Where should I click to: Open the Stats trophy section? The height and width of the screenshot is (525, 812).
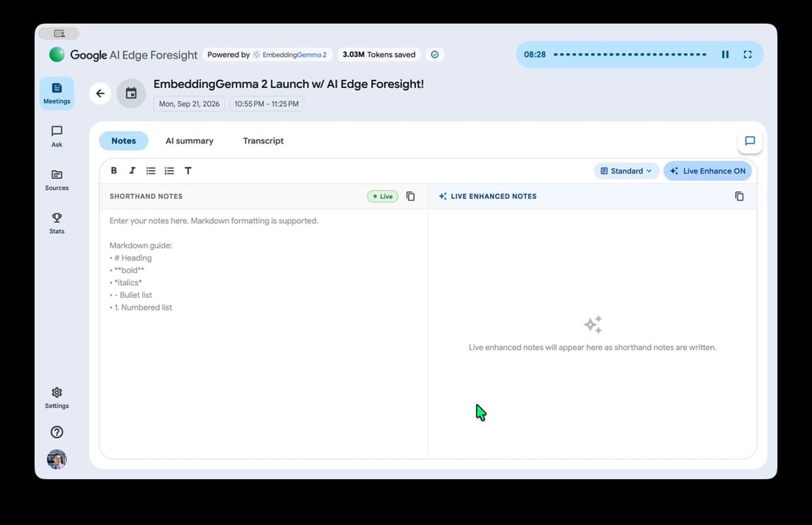pyautogui.click(x=57, y=224)
